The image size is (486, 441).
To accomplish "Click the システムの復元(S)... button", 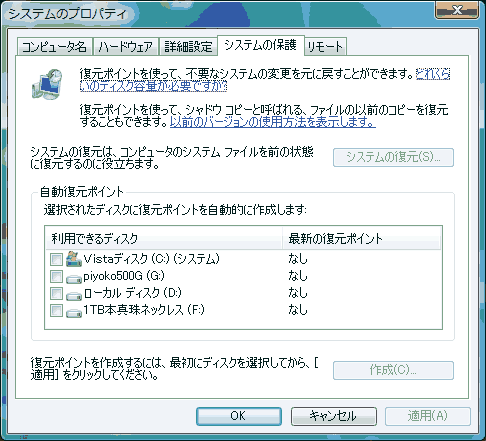I will (x=393, y=157).
